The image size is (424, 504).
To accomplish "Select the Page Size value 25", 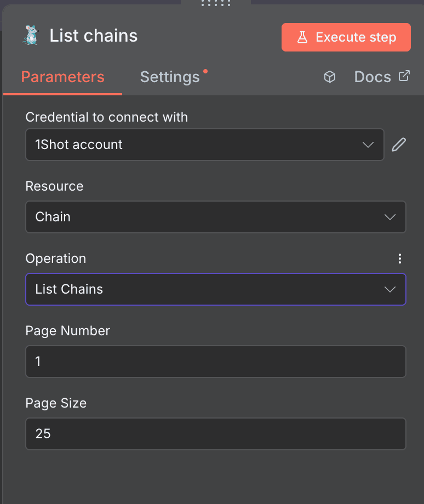I will coord(215,434).
